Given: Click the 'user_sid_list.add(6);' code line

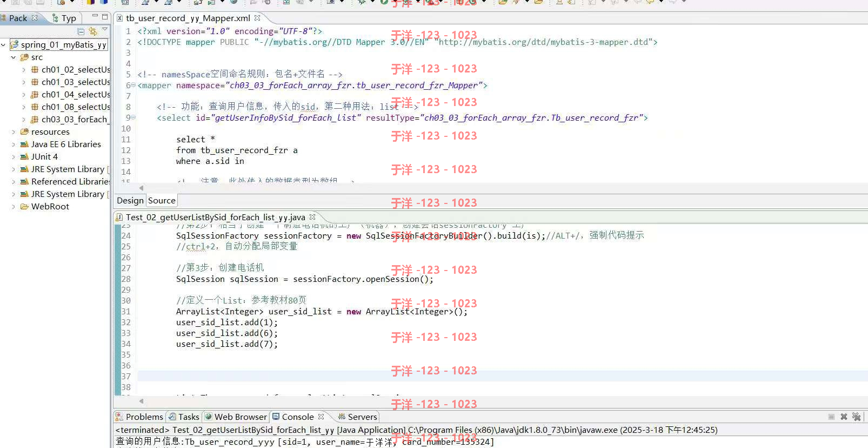Looking at the screenshot, I should pos(227,333).
